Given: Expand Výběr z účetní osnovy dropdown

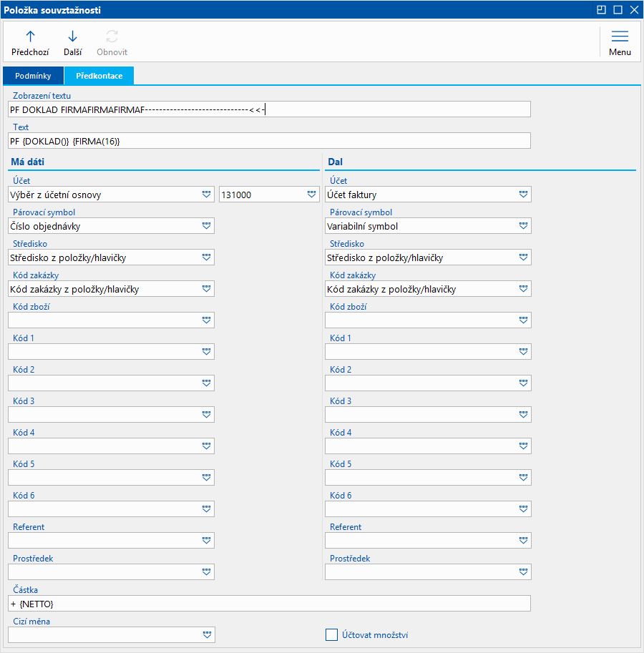Looking at the screenshot, I should coord(207,195).
